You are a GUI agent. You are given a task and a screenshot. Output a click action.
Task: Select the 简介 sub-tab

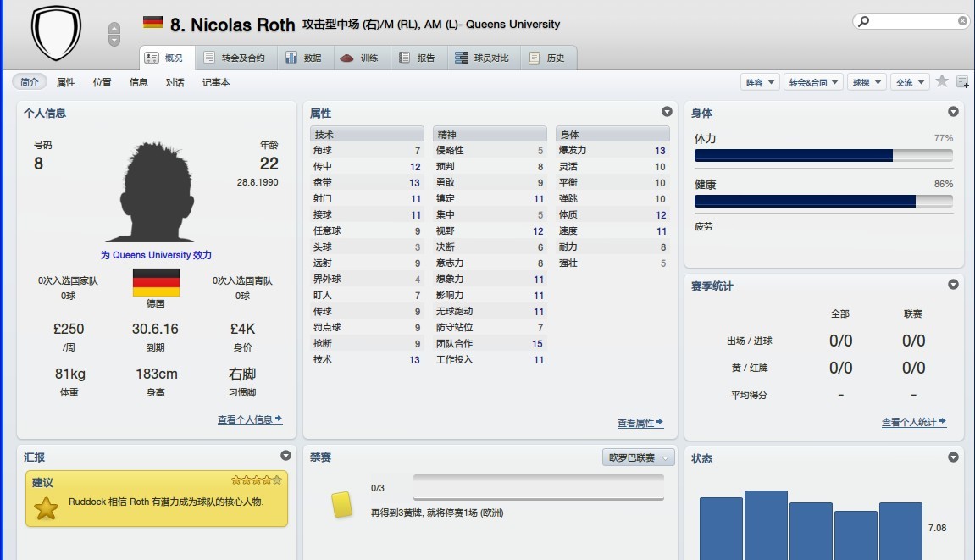point(30,82)
